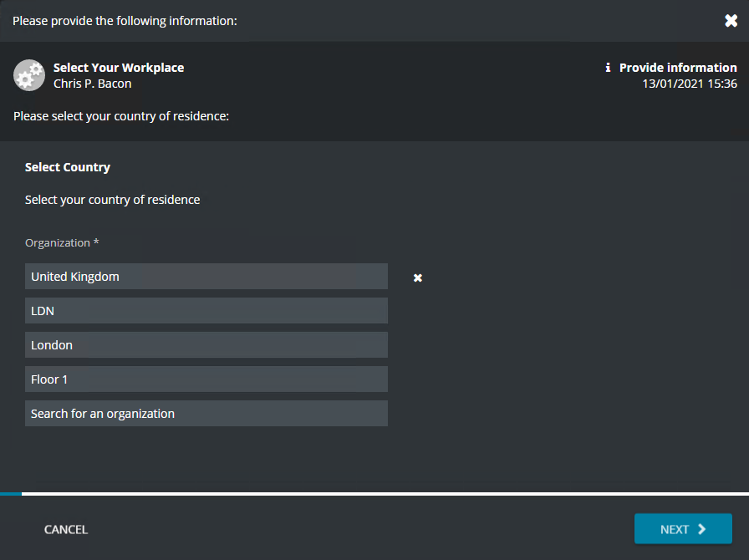Image resolution: width=749 pixels, height=560 pixels.
Task: Click the Please provide the following information header
Action: (125, 21)
